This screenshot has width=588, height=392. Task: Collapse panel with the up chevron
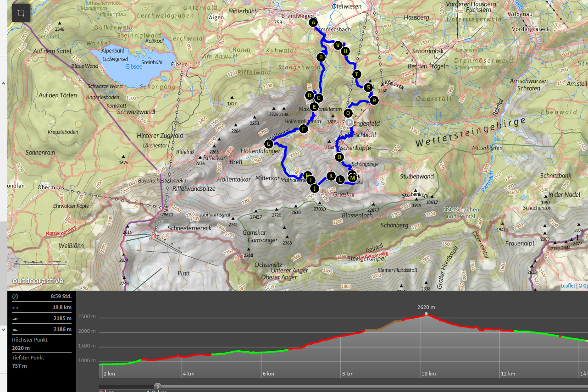click(x=3, y=84)
